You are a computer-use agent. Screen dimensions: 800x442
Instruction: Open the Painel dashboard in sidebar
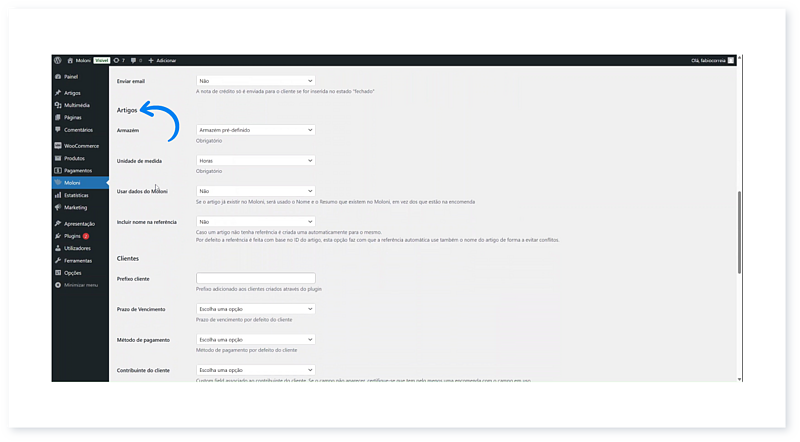click(70, 76)
